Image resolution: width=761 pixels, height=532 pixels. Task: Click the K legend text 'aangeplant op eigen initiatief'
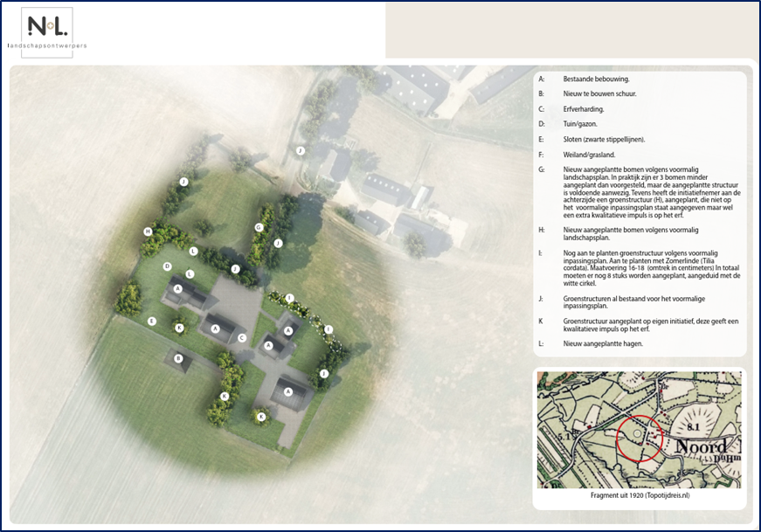pos(651,325)
